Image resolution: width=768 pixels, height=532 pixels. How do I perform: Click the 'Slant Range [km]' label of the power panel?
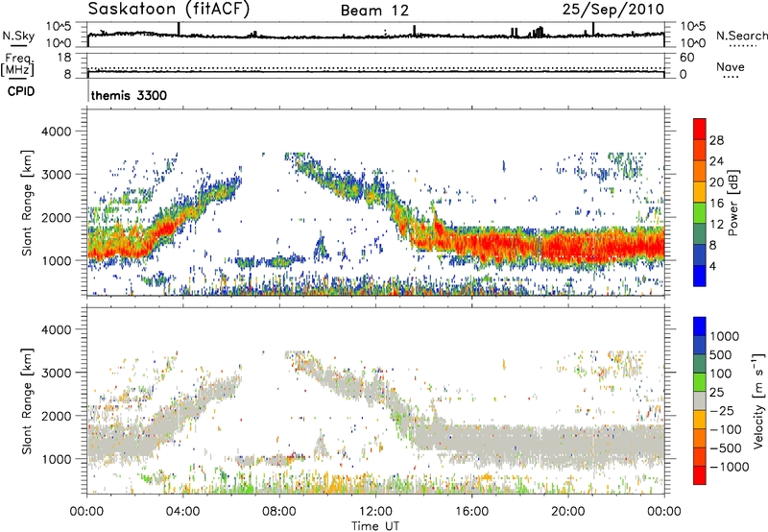pyautogui.click(x=27, y=203)
